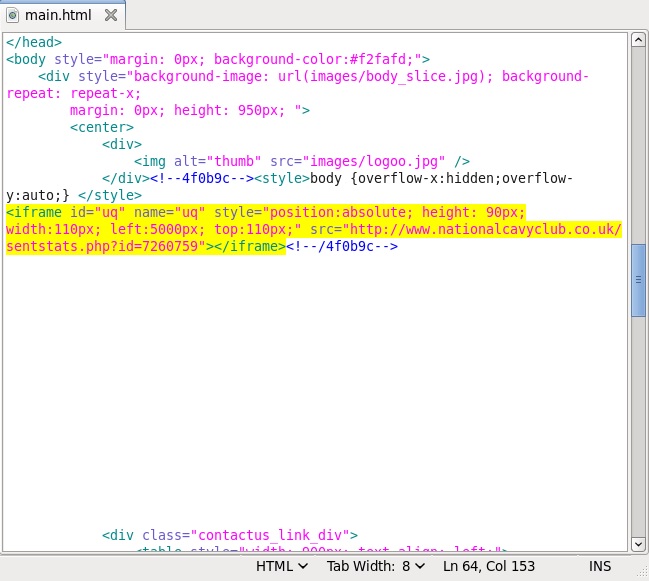Open the Tab Width dropdown
The width and height of the screenshot is (649, 581).
point(375,566)
